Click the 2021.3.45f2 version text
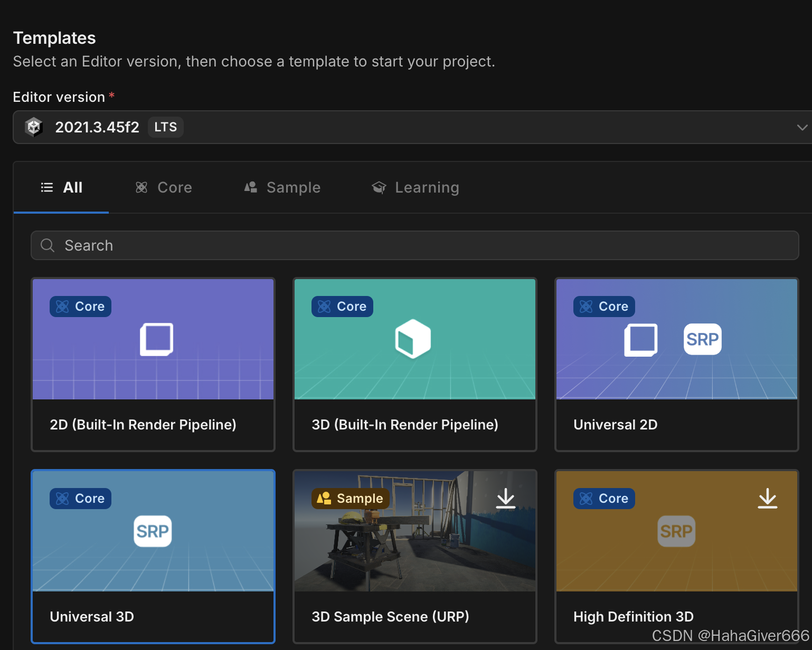Image resolution: width=812 pixels, height=650 pixels. [x=97, y=127]
